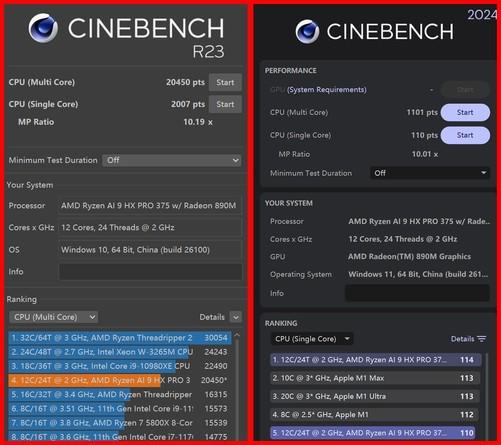The height and width of the screenshot is (445, 501).
Task: Start R23 CPU Multi Core test
Action: click(x=225, y=82)
